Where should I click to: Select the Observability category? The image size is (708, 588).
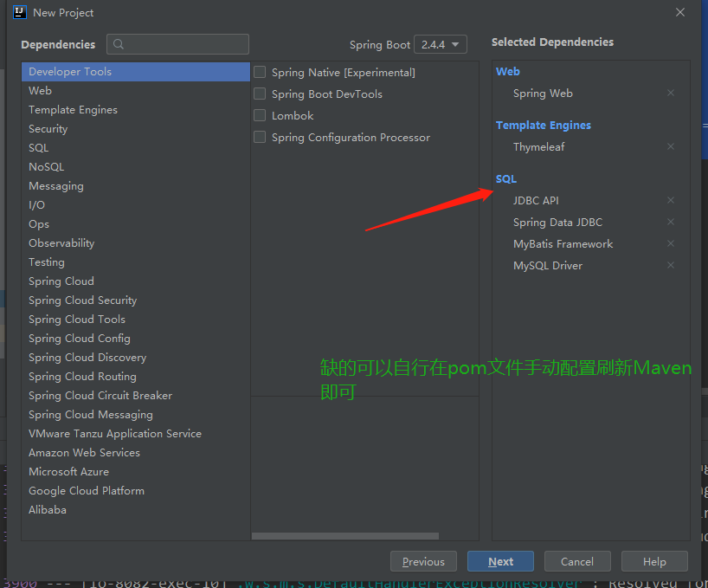pos(136,243)
